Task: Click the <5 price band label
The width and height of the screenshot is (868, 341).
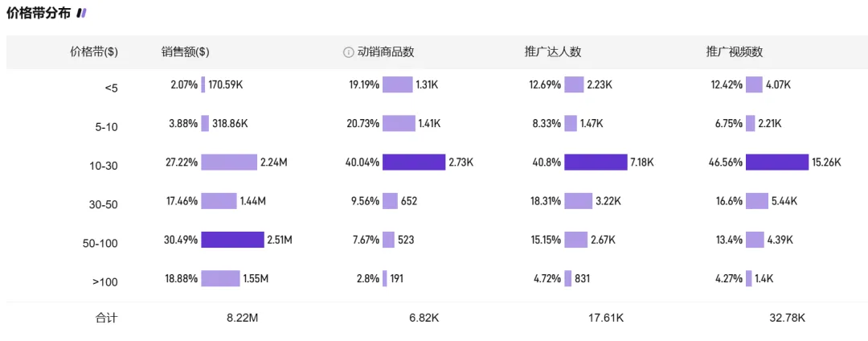Action: [x=111, y=88]
